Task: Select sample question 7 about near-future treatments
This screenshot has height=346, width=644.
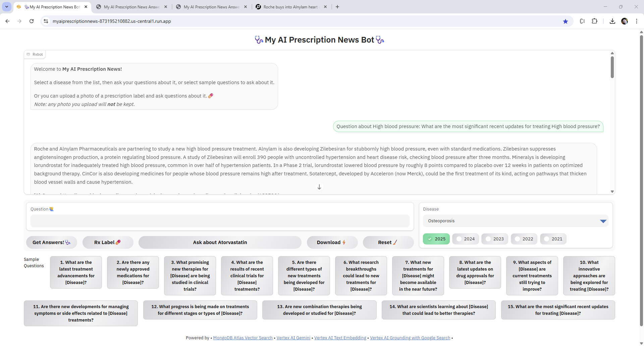Action: click(418, 276)
